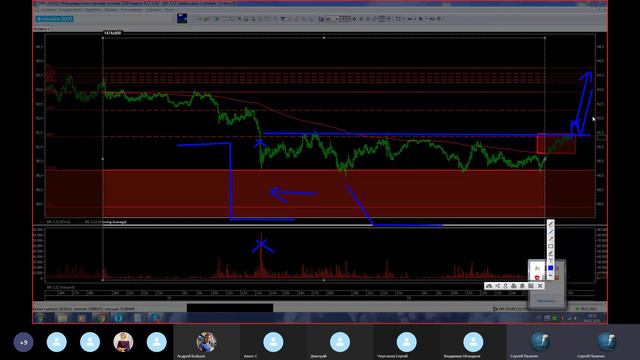Open the file explorer icon in shared taskbar
The height and width of the screenshot is (360, 640).
[62, 318]
